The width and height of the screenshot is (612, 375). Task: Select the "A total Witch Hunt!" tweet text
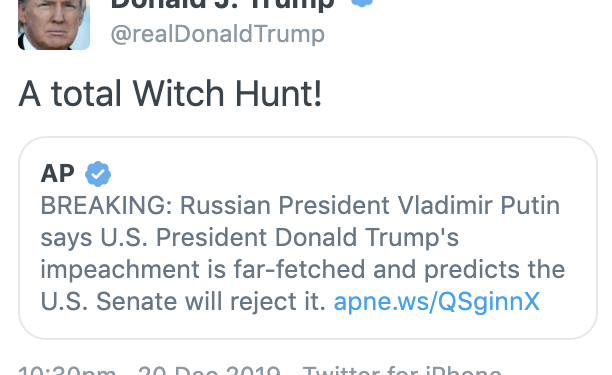(170, 94)
